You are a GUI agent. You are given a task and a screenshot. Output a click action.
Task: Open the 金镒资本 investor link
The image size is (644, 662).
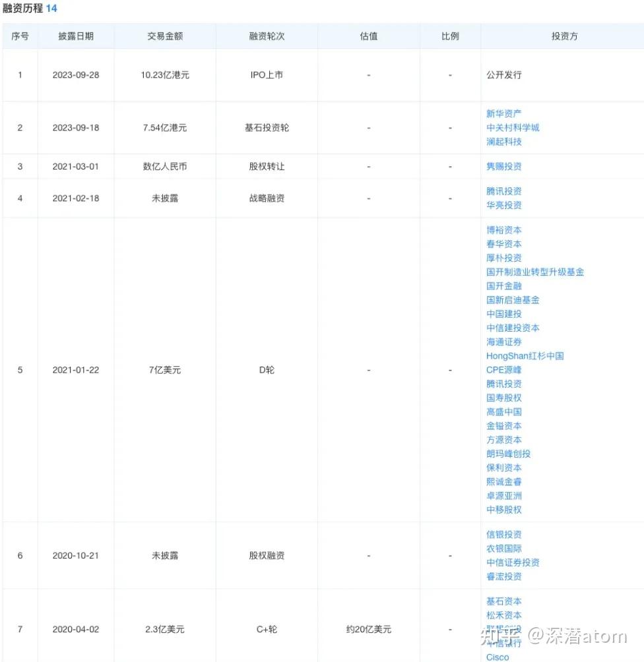(503, 425)
